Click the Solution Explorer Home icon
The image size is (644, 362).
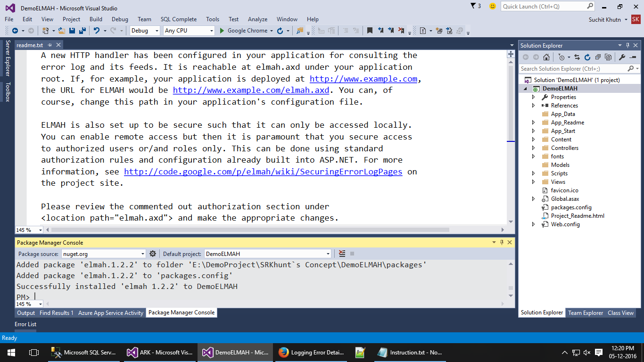(x=546, y=57)
